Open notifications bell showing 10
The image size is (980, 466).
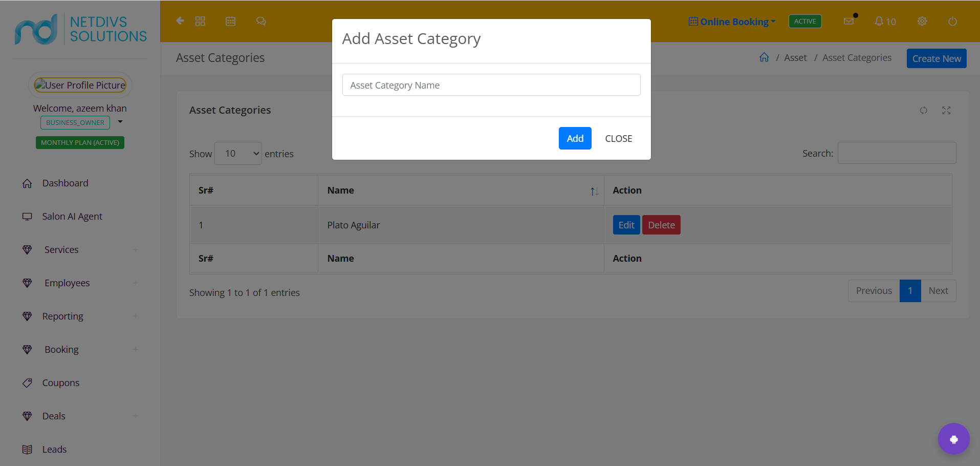tap(885, 22)
